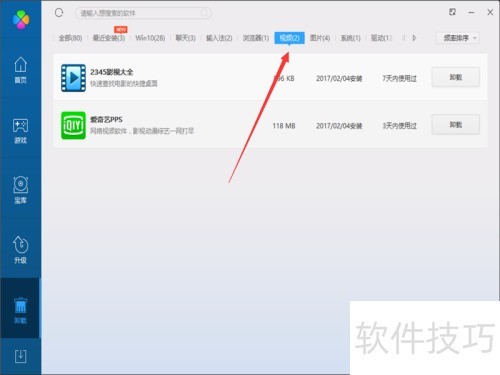This screenshot has height=375, width=500.
Task: Open the downloads icon at sidebar bottom
Action: tap(20, 356)
